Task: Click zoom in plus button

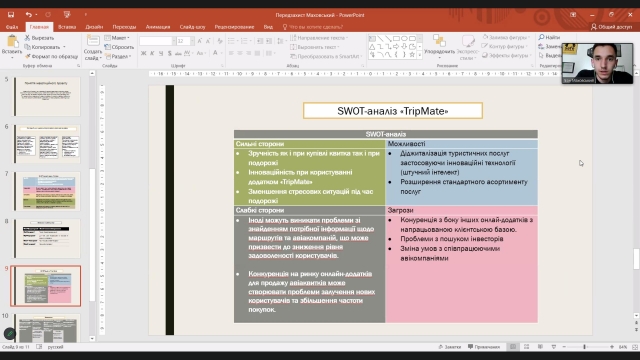Action: click(612, 347)
